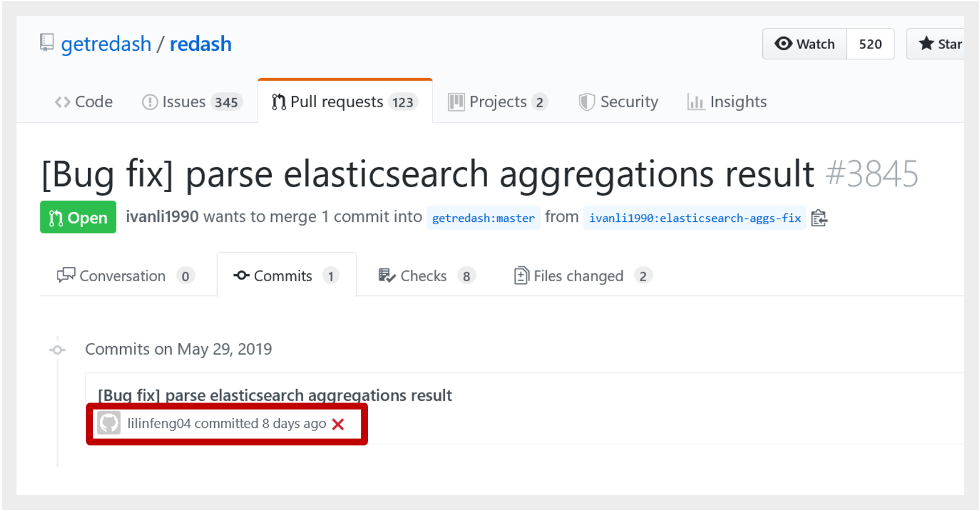The image size is (980, 511).
Task: Open the ivanli1990:elasticsearch-aggs-fix branch
Action: point(695,218)
